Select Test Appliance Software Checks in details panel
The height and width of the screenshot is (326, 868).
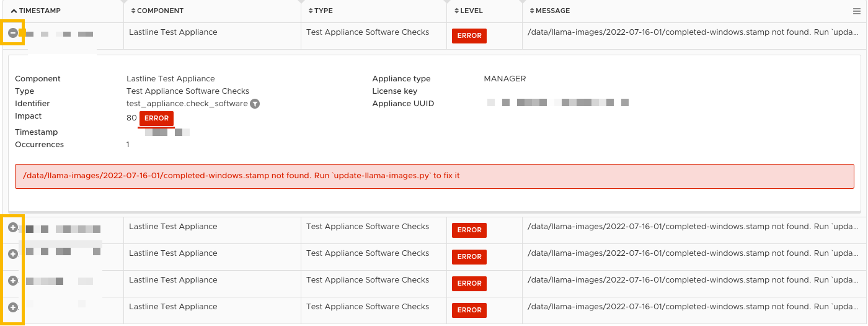coord(188,91)
